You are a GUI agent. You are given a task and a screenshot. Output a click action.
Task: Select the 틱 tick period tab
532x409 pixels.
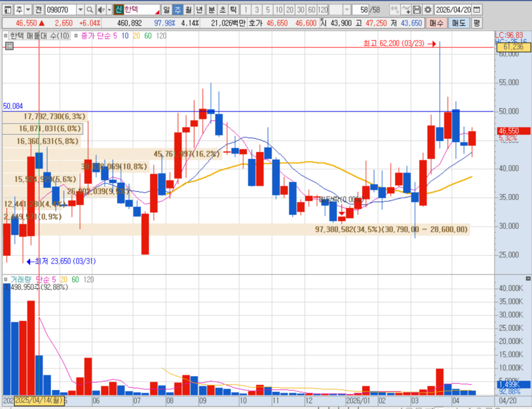coord(233,9)
